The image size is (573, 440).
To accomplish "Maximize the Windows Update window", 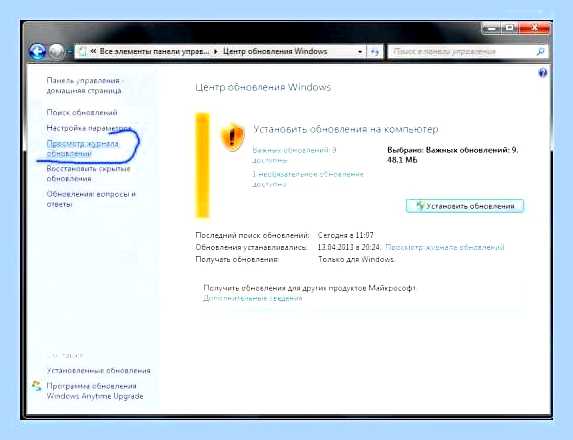I will (510, 28).
